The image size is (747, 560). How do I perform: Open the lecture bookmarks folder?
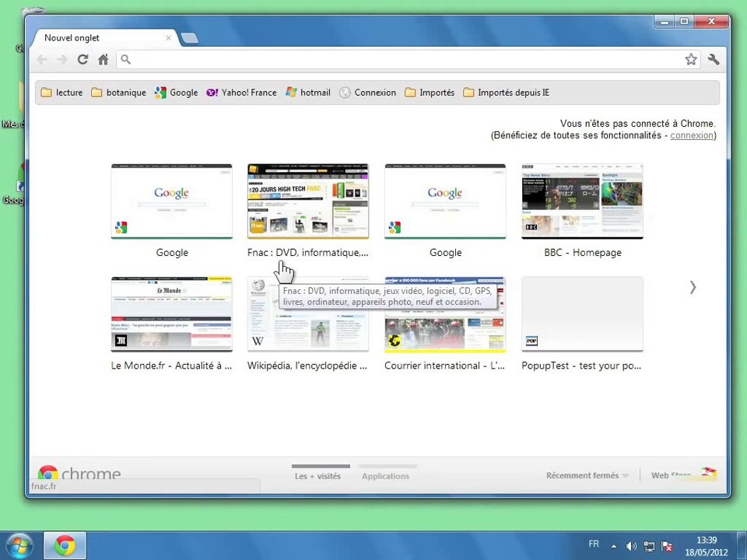(x=61, y=93)
